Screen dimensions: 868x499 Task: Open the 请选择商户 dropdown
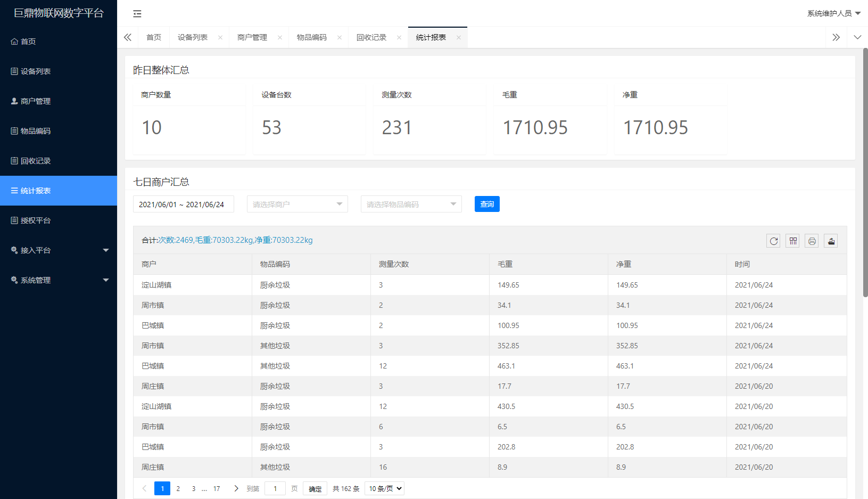(x=297, y=204)
